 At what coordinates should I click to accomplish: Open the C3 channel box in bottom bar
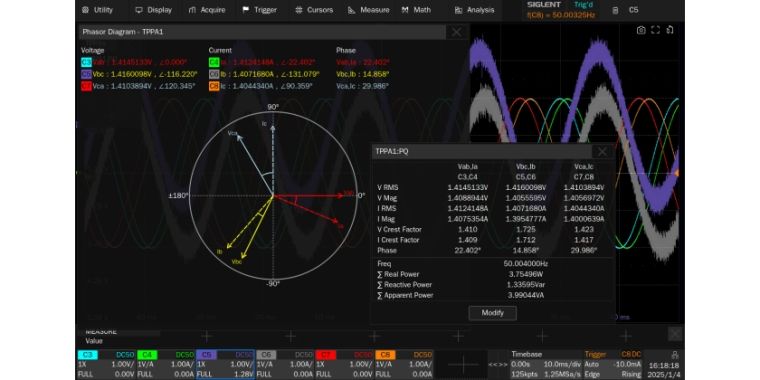click(106, 364)
